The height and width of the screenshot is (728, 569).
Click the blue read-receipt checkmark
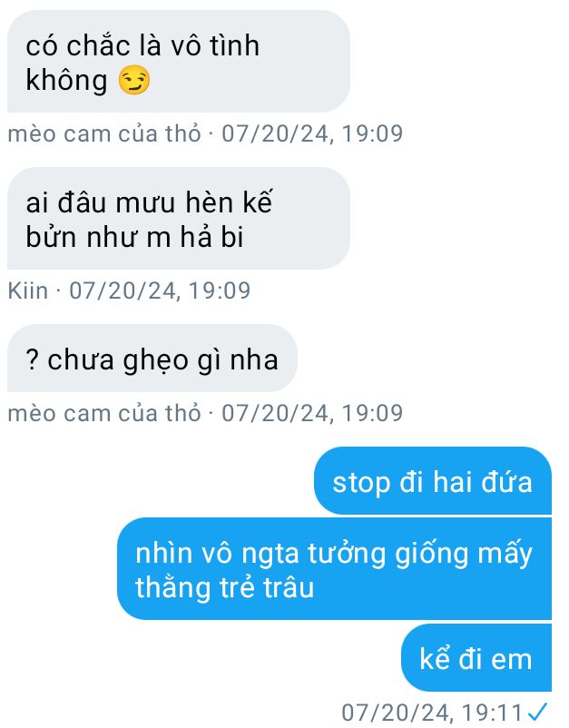coord(538,712)
